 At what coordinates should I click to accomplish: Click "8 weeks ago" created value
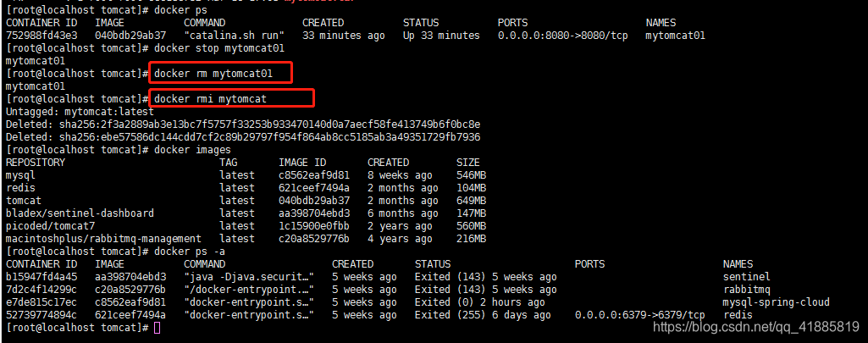(400, 175)
